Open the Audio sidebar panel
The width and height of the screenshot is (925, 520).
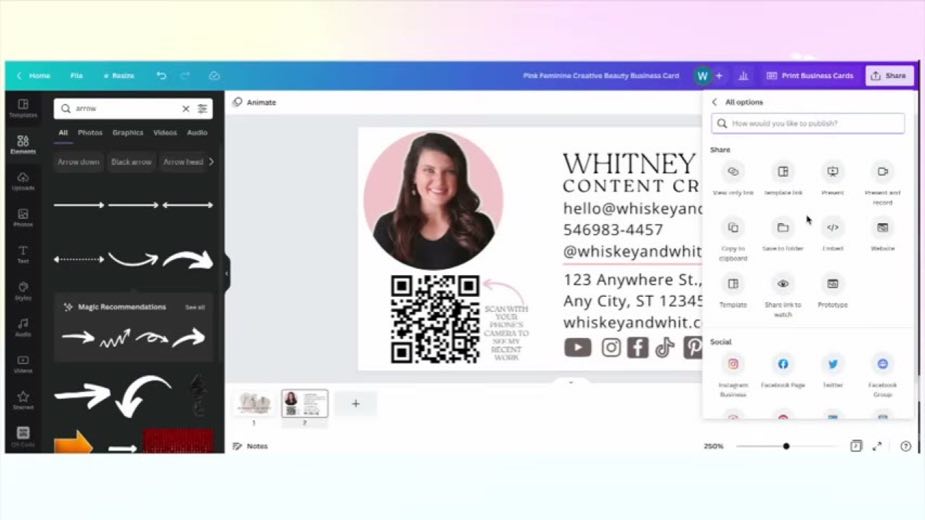pyautogui.click(x=23, y=328)
